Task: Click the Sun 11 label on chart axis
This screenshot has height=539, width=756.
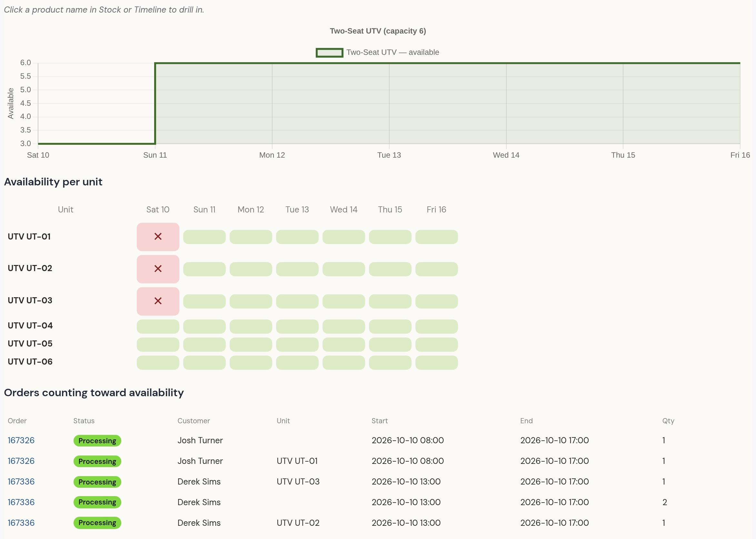Action: pos(155,155)
